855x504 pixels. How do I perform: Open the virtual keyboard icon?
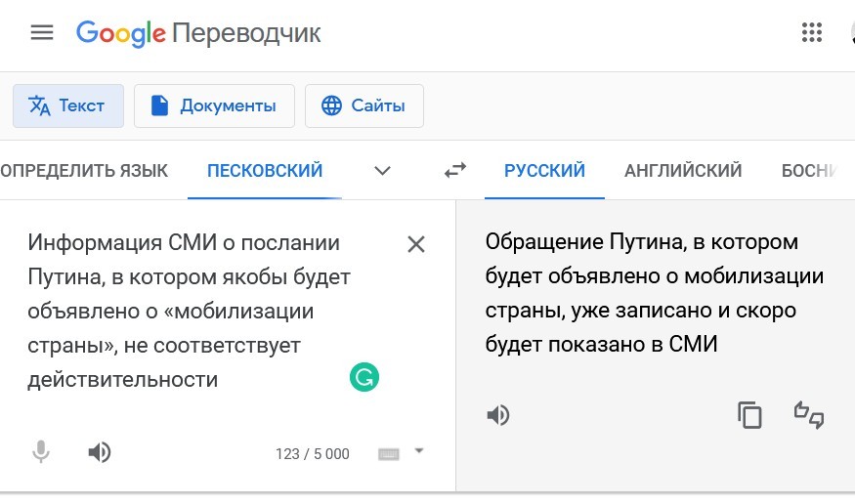pyautogui.click(x=389, y=454)
